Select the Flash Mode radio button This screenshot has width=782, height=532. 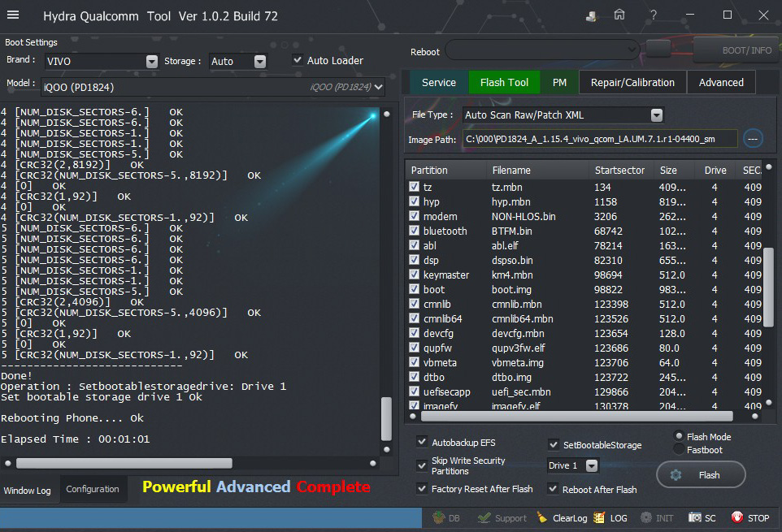(679, 436)
